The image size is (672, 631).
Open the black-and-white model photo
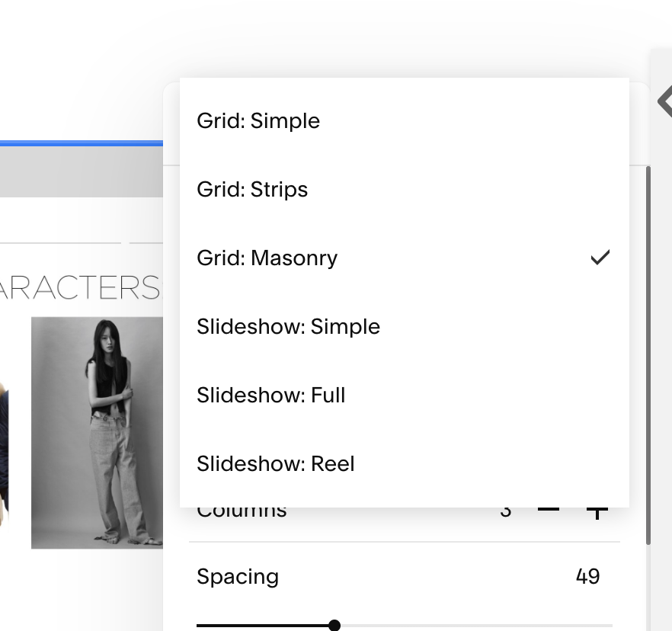(97, 433)
